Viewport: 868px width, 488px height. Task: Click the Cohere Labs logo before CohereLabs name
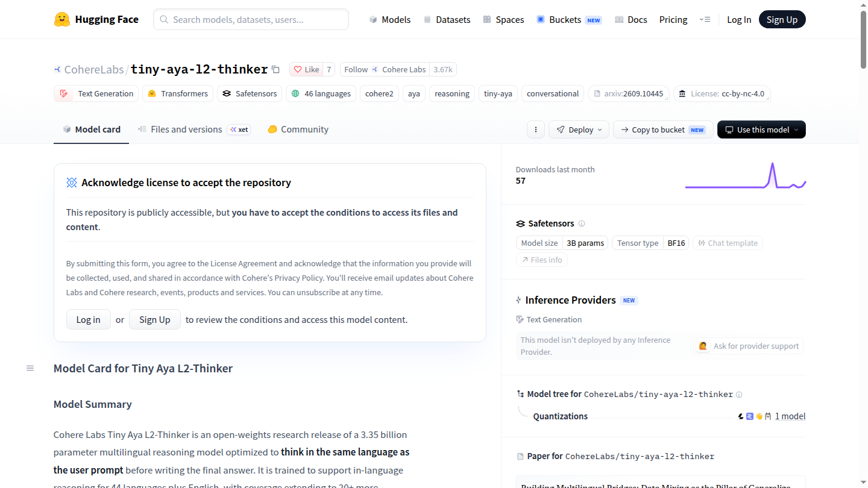pyautogui.click(x=57, y=69)
